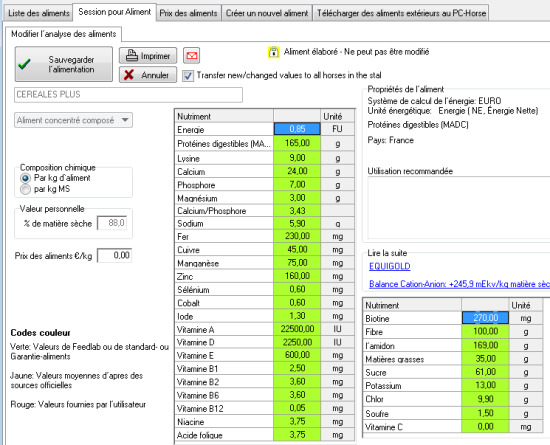Click the green checkmark on Sauvegarder
This screenshot has height=445, width=550.
pyautogui.click(x=25, y=64)
